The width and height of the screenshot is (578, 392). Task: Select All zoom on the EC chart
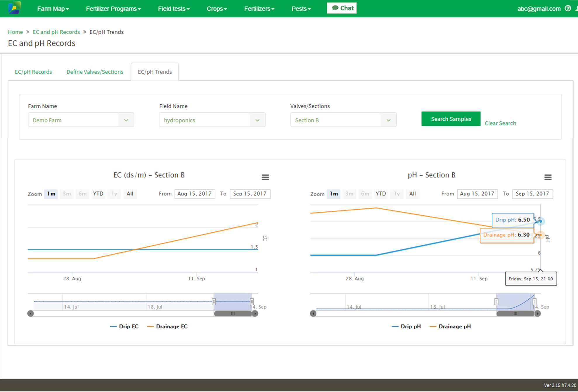130,194
